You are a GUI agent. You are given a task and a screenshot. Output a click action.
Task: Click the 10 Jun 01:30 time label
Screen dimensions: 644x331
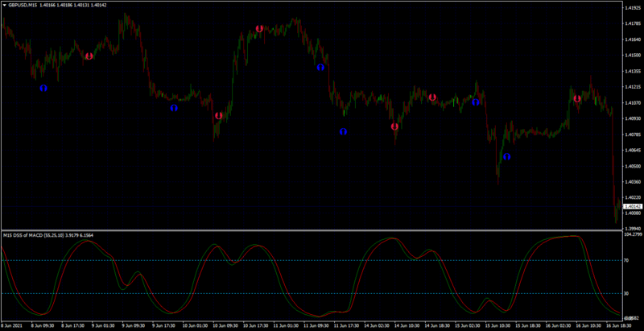[x=194, y=325]
